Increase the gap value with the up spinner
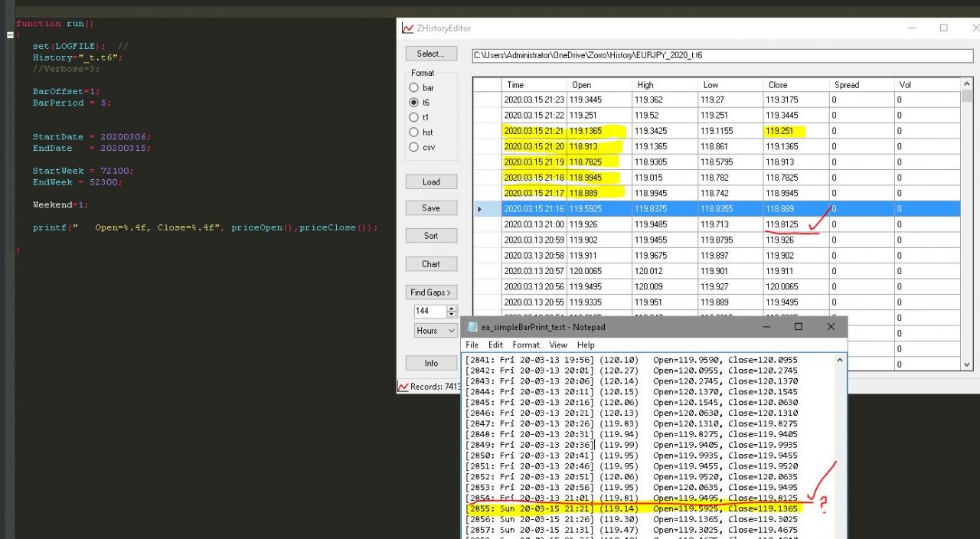 tap(452, 309)
